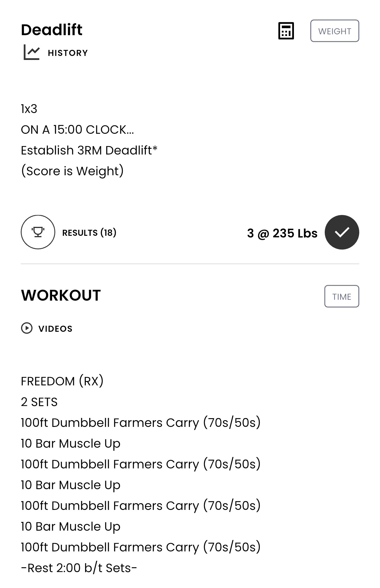Tap the circled play icon for videos
The image size is (380, 588).
pyautogui.click(x=27, y=328)
